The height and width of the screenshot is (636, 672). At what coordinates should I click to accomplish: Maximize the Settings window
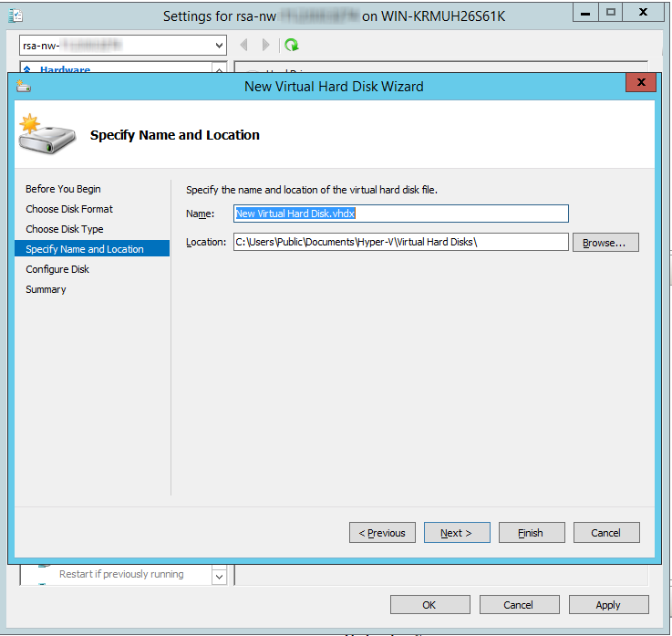tap(610, 13)
